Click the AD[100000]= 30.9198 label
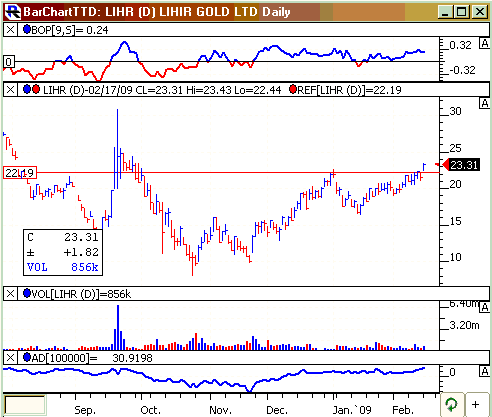The width and height of the screenshot is (492, 417). (x=92, y=358)
